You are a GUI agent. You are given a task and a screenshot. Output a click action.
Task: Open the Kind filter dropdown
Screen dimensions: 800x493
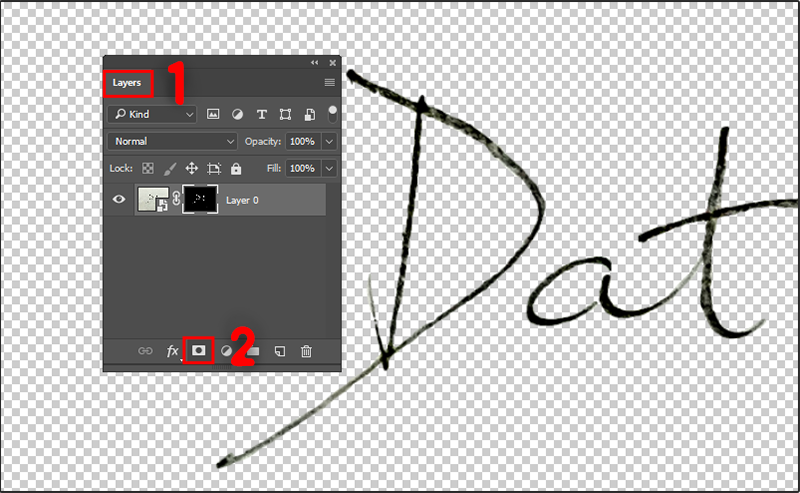click(x=152, y=114)
